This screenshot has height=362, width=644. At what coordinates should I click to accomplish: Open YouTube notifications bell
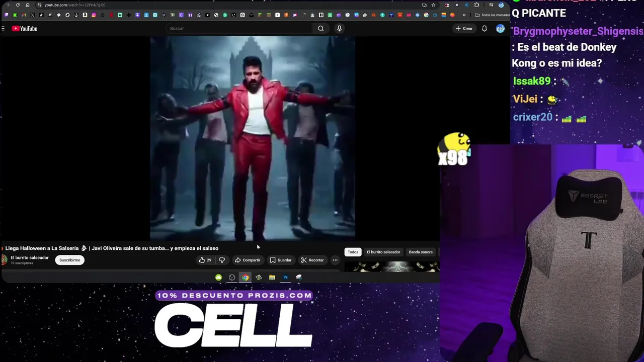tap(484, 29)
